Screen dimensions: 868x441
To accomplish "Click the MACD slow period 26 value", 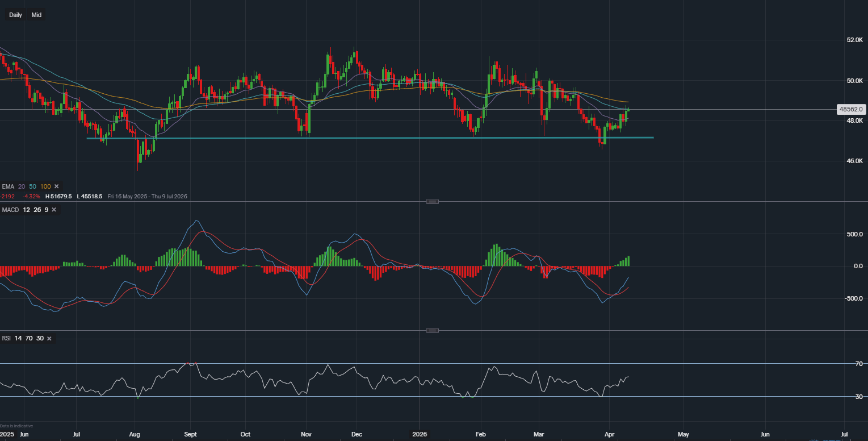I will tap(37, 210).
